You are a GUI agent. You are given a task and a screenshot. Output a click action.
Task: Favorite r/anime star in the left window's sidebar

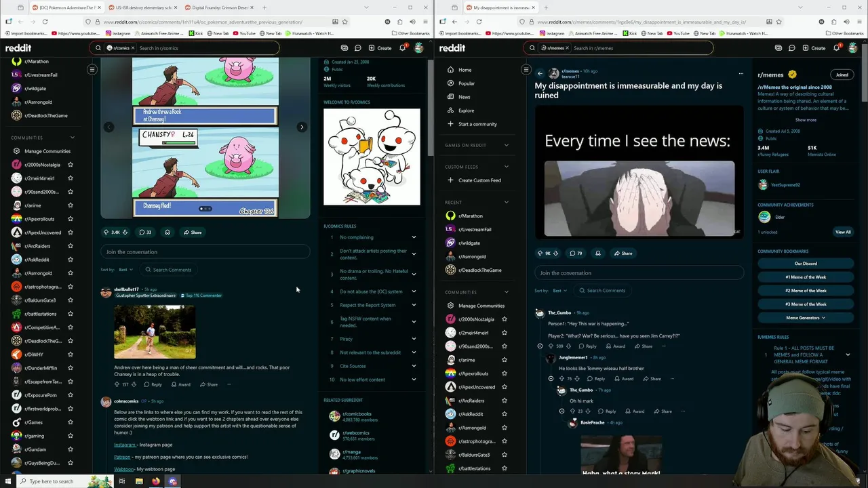[x=71, y=205]
